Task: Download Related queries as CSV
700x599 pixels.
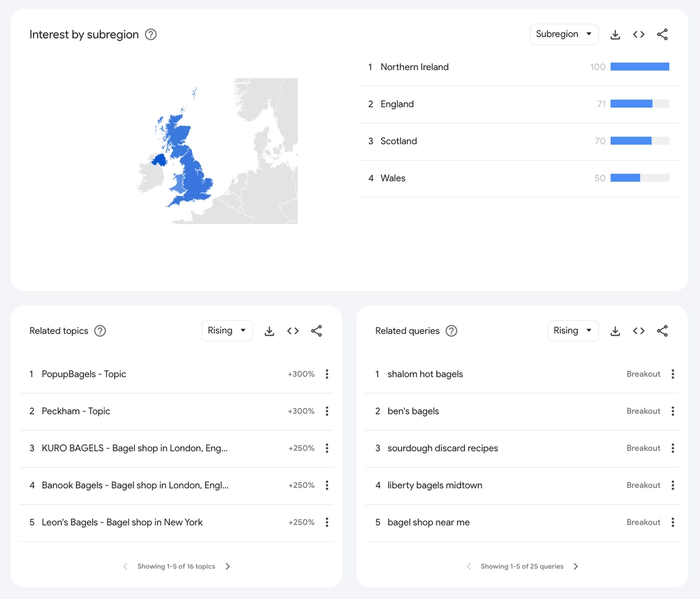Action: tap(615, 331)
